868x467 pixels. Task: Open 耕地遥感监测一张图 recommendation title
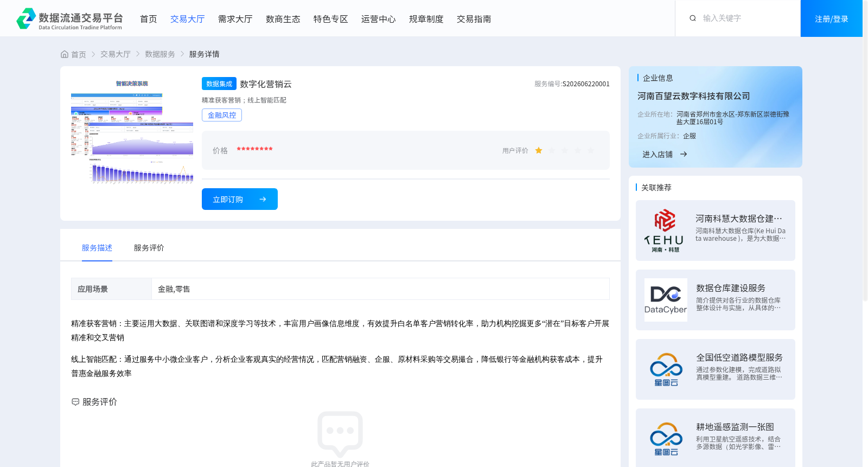click(x=735, y=427)
